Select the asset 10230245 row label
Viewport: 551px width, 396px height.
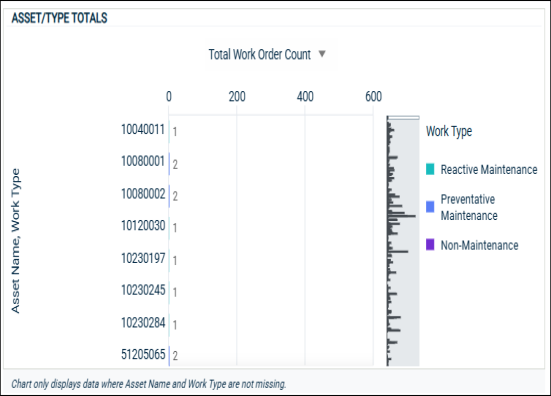click(x=143, y=290)
